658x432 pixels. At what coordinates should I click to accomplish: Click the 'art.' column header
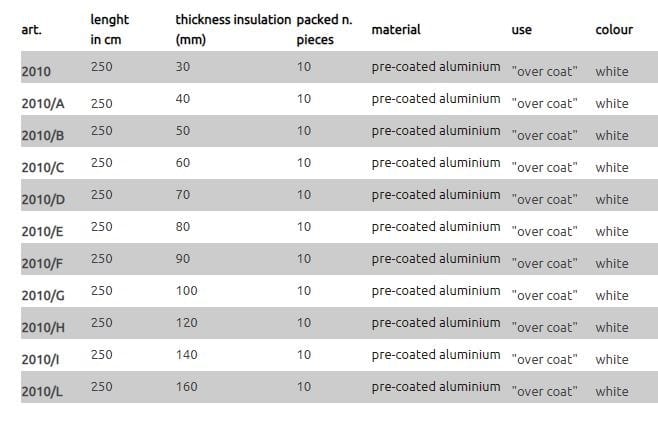[x=31, y=30]
